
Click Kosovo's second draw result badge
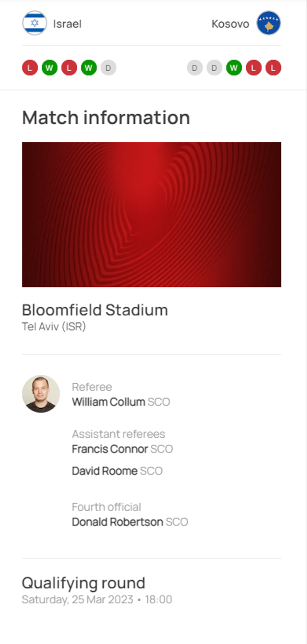click(214, 68)
